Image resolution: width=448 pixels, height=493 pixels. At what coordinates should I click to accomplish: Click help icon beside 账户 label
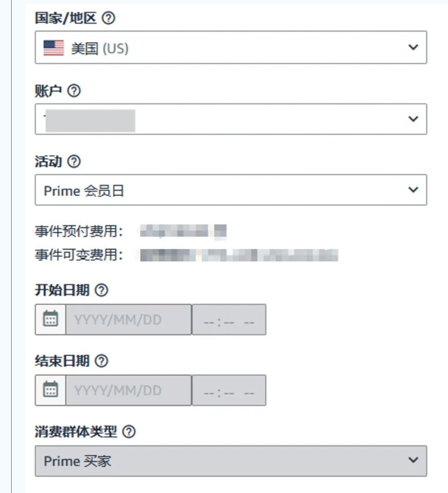74,91
